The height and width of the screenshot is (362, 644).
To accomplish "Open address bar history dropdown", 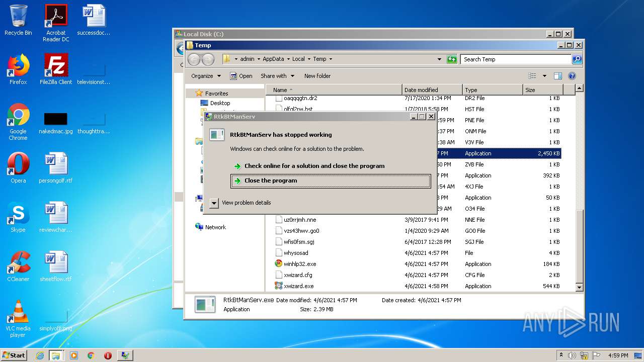I will (x=439, y=59).
